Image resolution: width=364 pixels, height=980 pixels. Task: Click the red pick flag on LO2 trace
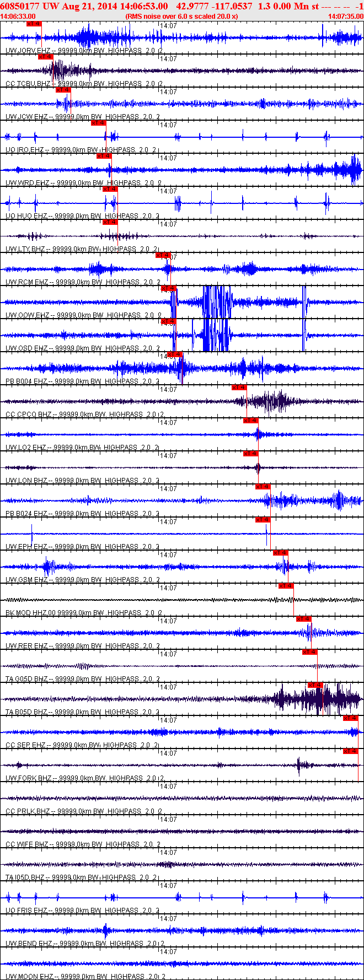(251, 421)
